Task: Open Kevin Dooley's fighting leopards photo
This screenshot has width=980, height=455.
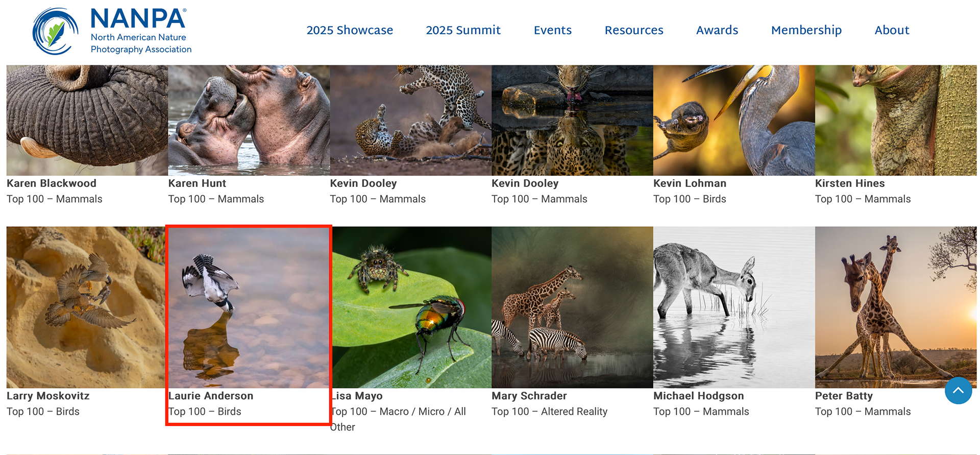Action: 410,120
